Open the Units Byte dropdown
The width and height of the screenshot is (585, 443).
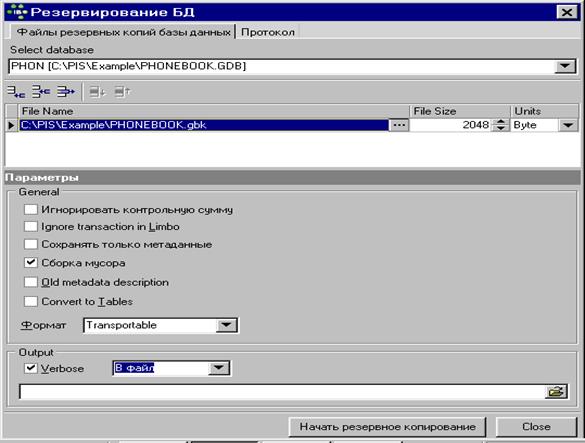(568, 125)
